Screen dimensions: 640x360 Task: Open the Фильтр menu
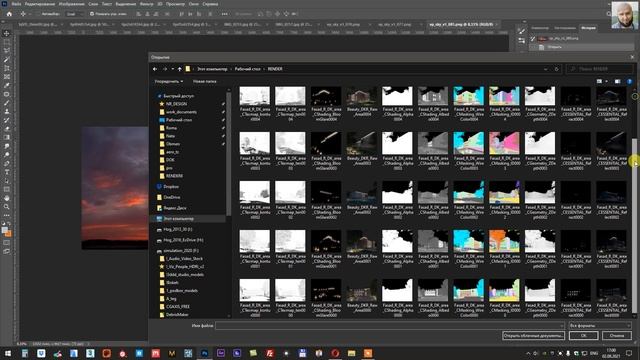[x=147, y=4]
